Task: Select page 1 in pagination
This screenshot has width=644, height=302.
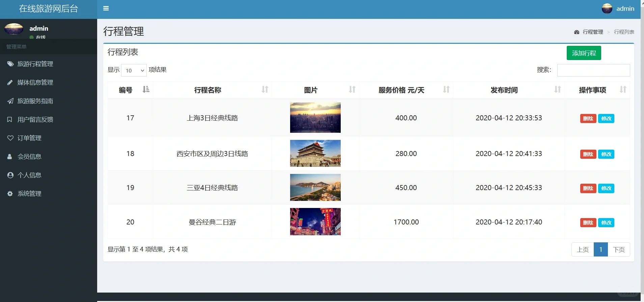Action: (601, 249)
